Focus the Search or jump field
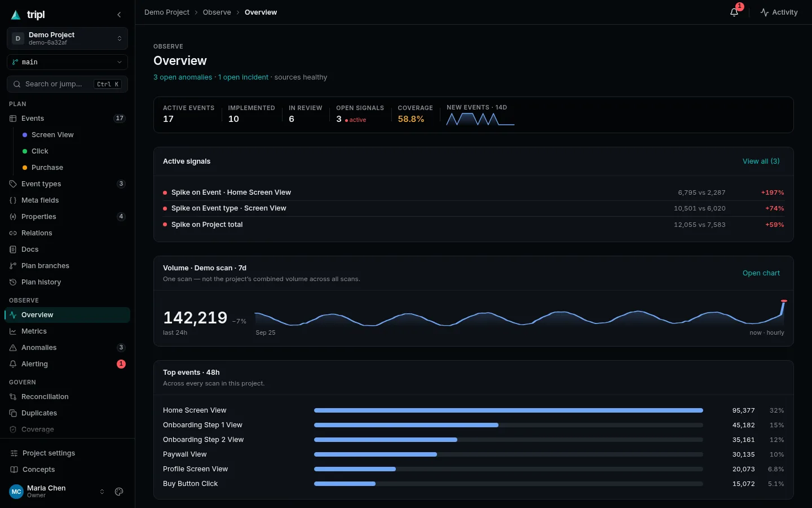812x508 pixels. (67, 84)
